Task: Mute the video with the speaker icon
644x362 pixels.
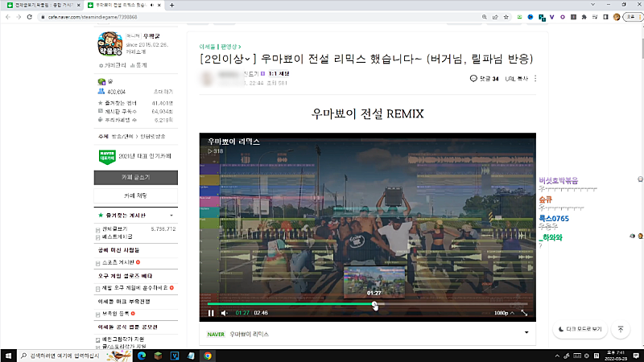Action: pos(225,313)
